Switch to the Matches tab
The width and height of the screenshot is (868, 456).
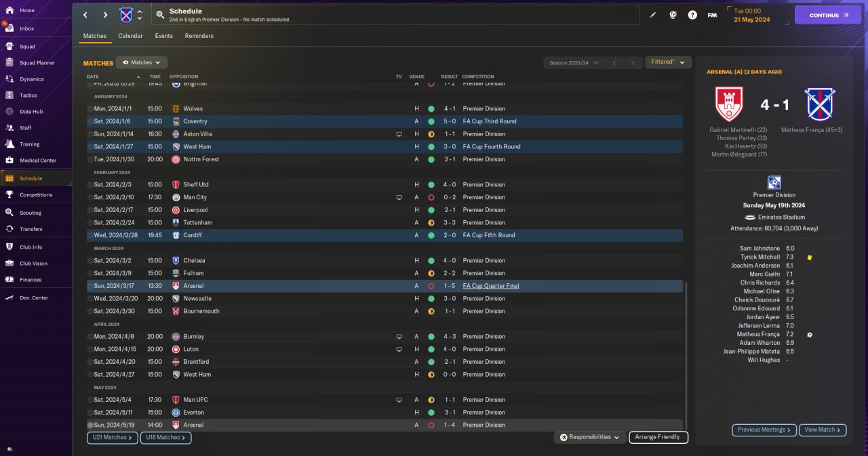point(95,36)
